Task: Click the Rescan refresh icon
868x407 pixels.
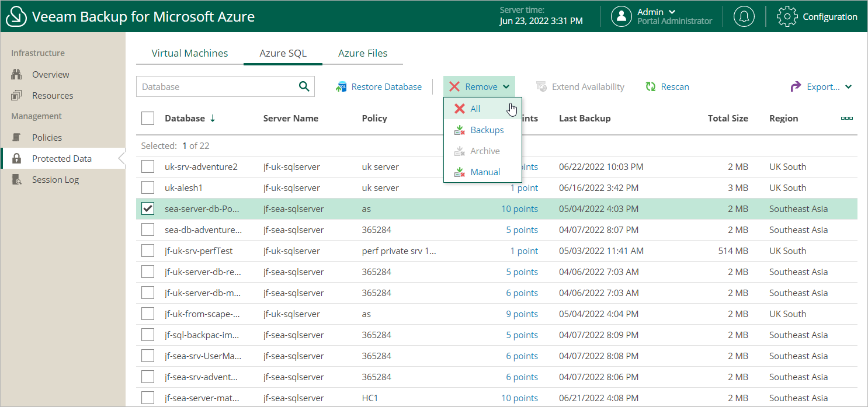Action: coord(651,87)
